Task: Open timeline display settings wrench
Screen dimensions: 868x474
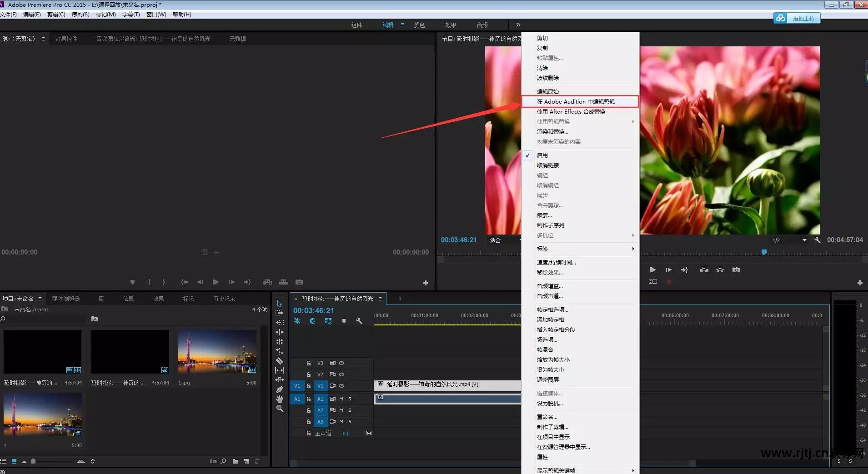Action: (359, 321)
